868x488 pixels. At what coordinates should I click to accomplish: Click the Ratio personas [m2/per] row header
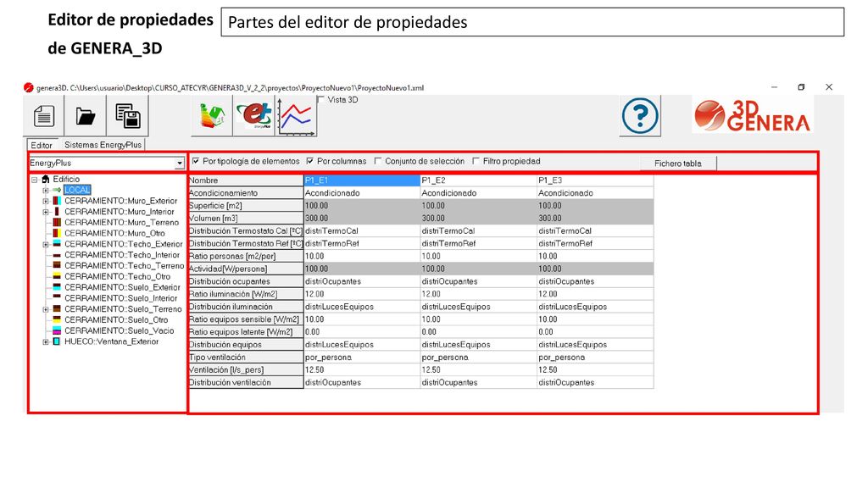(x=246, y=256)
